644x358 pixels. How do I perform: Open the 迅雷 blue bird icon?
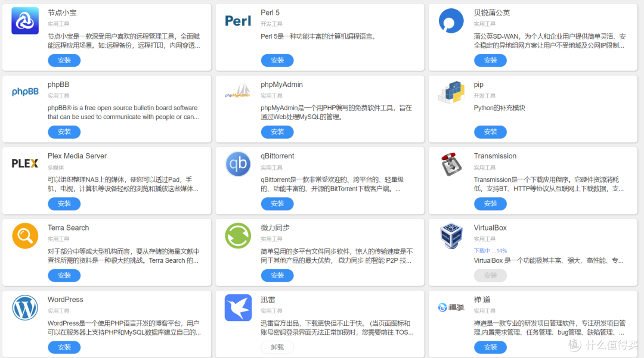(x=238, y=307)
